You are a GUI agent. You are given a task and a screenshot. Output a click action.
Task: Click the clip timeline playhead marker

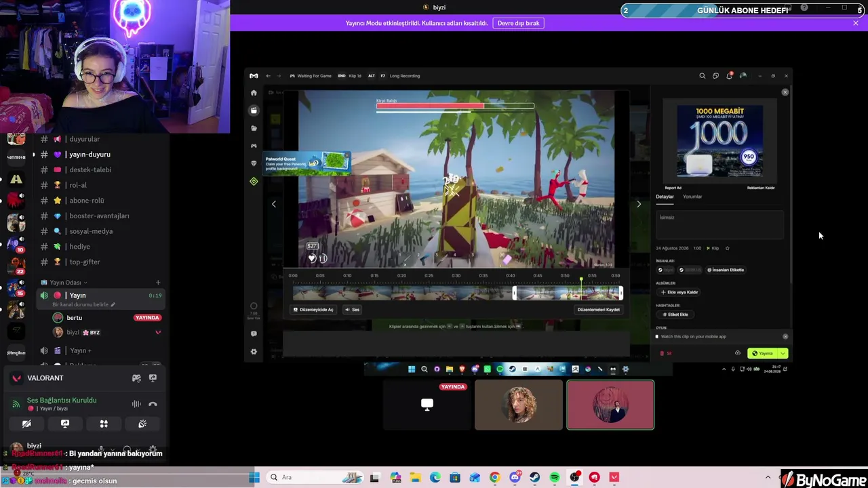pos(581,279)
